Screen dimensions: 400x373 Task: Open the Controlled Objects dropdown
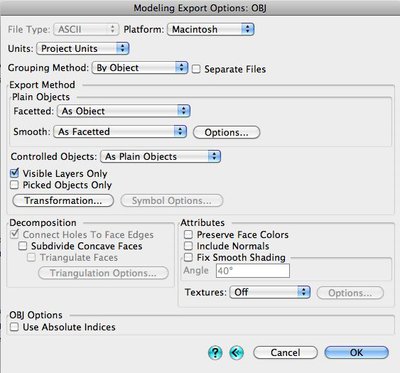161,157
